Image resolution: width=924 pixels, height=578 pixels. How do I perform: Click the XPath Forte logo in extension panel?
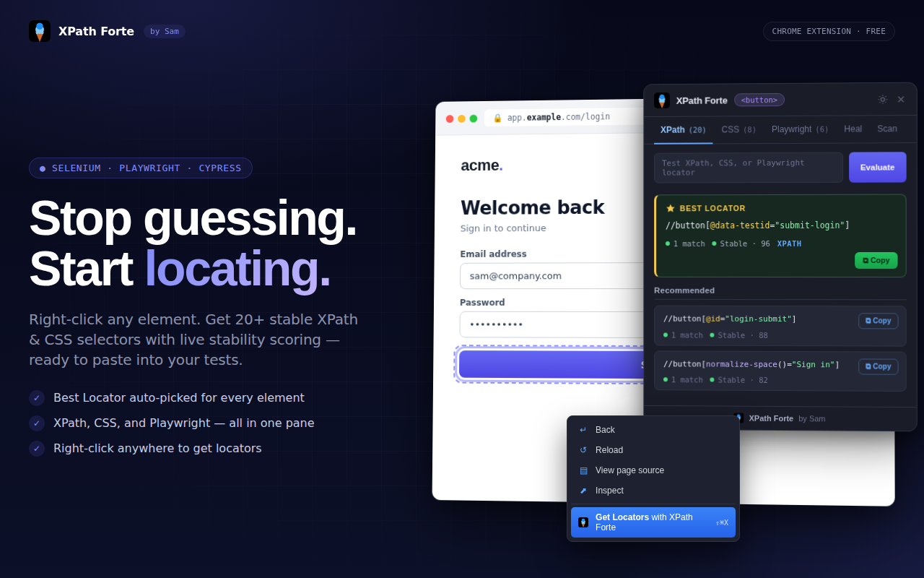(662, 100)
